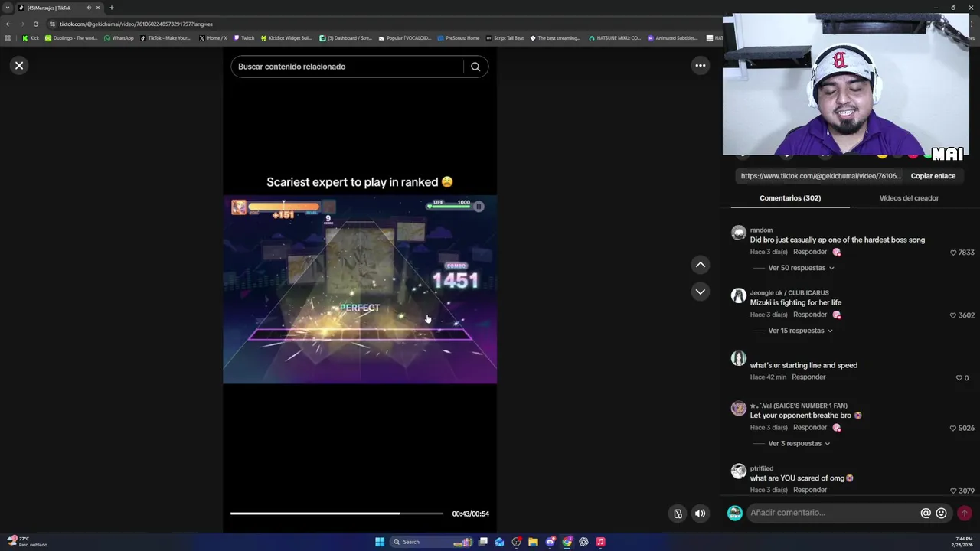Mute the tab via its speaker icon

[89, 8]
